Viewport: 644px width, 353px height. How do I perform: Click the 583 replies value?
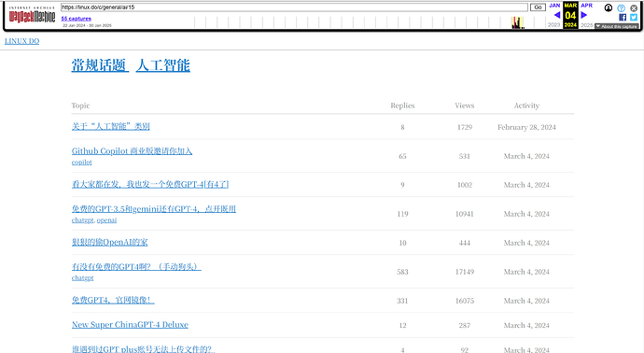pyautogui.click(x=402, y=272)
